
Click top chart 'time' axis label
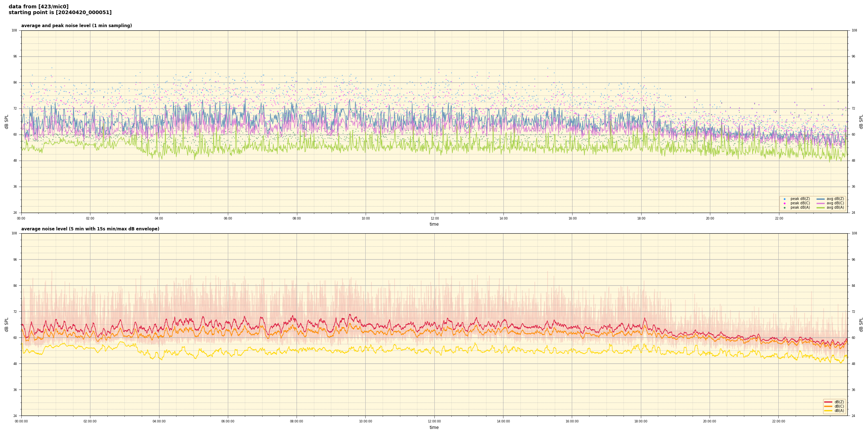pyautogui.click(x=434, y=224)
